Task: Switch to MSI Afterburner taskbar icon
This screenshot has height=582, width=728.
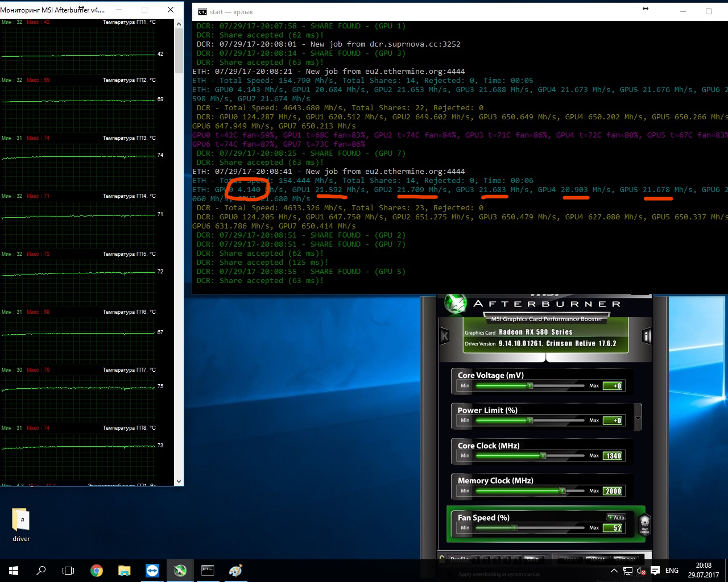Action: point(180,571)
